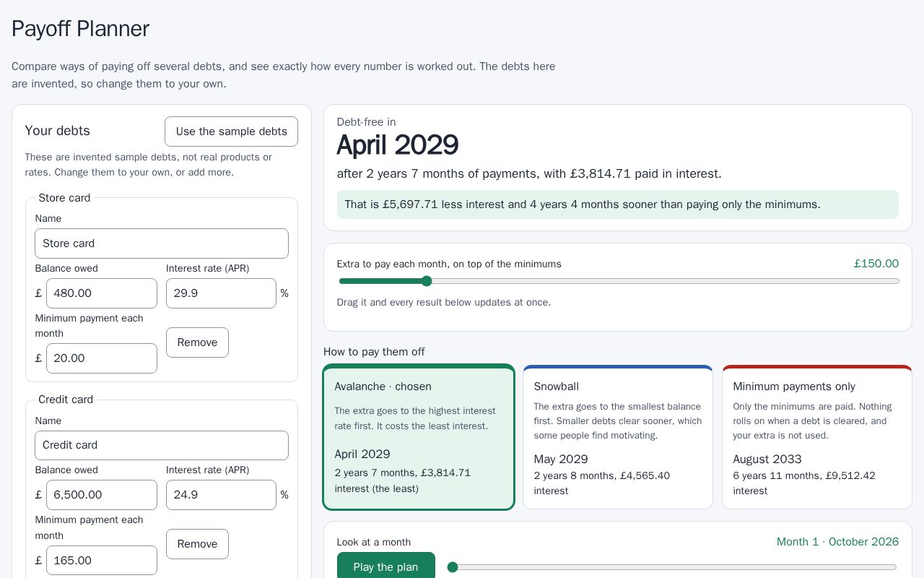Select the Store card interest rate field

[x=221, y=293]
